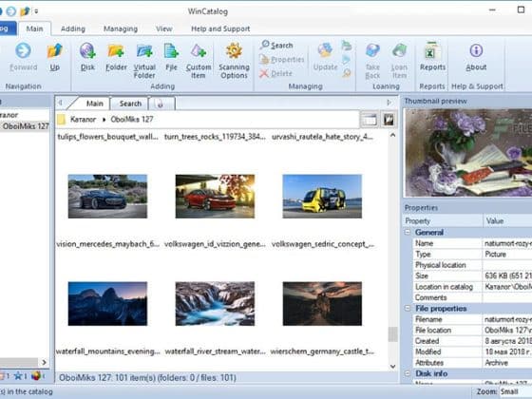Click the view mode icon beside the path bar

[x=369, y=120]
